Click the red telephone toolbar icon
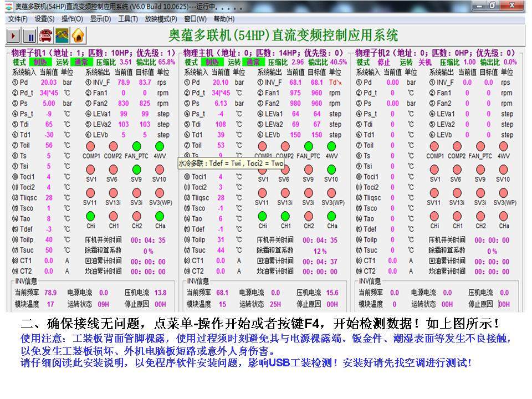This screenshot has height=399, width=532. [46, 35]
